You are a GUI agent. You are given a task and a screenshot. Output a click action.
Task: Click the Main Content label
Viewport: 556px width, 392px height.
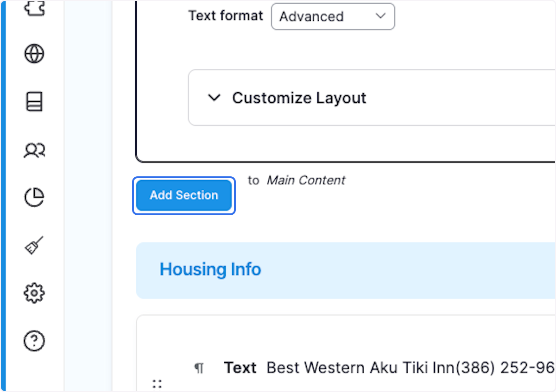coord(306,180)
